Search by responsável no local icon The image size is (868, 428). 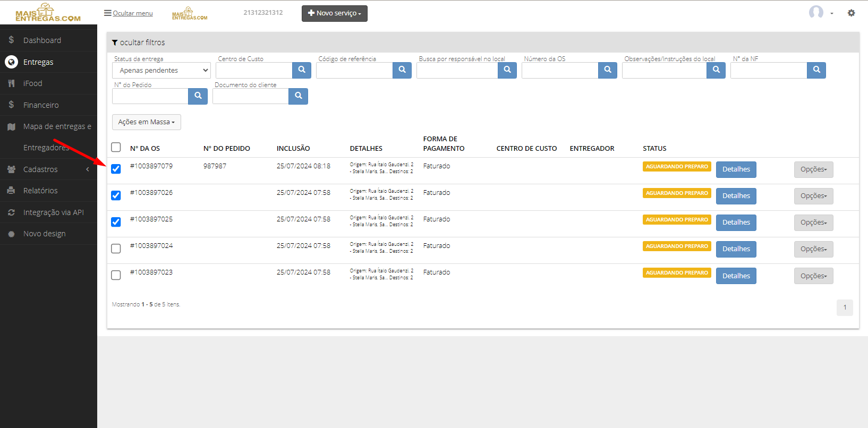507,70
